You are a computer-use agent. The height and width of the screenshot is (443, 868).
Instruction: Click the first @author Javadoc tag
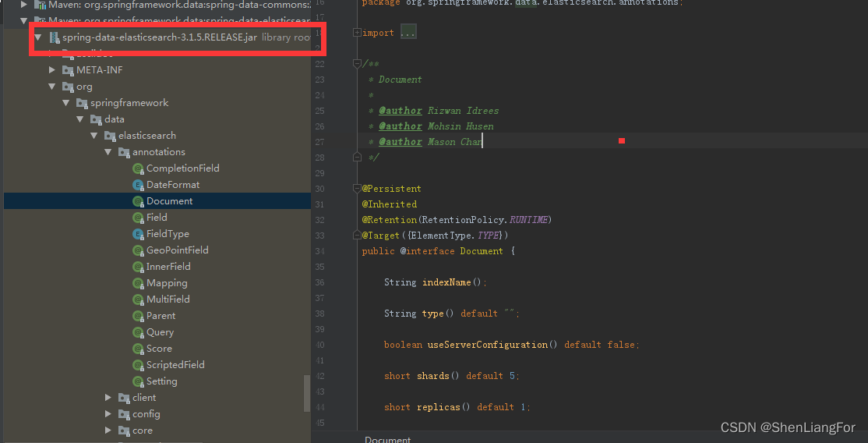(x=400, y=111)
